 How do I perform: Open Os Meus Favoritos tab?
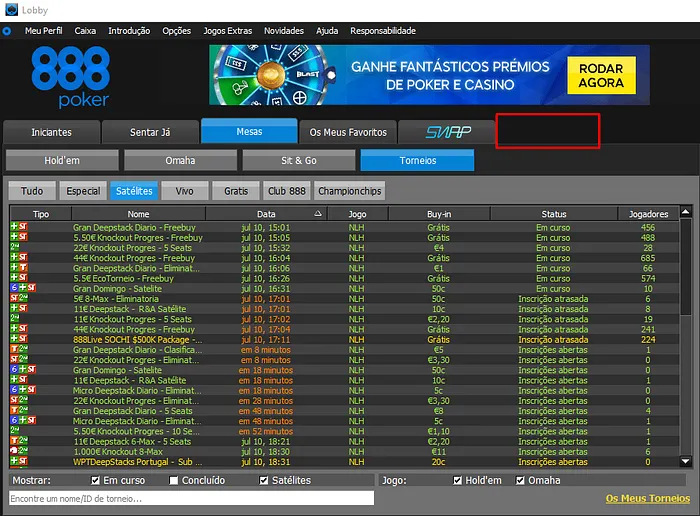click(348, 132)
